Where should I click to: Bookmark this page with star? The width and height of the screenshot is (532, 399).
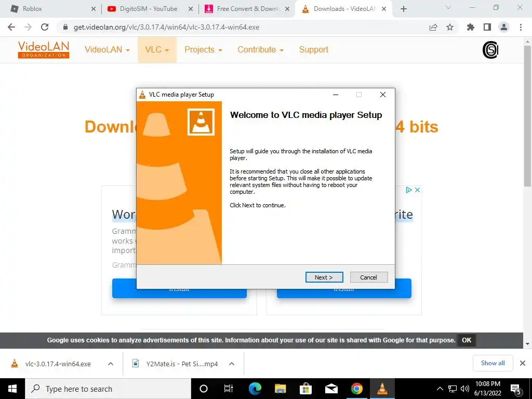[x=450, y=27]
